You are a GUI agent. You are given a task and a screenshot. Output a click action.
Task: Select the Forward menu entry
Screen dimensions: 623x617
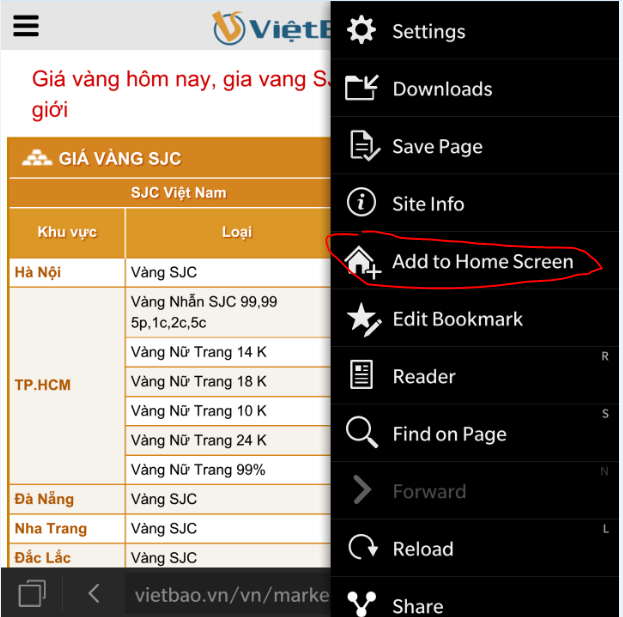(x=475, y=491)
